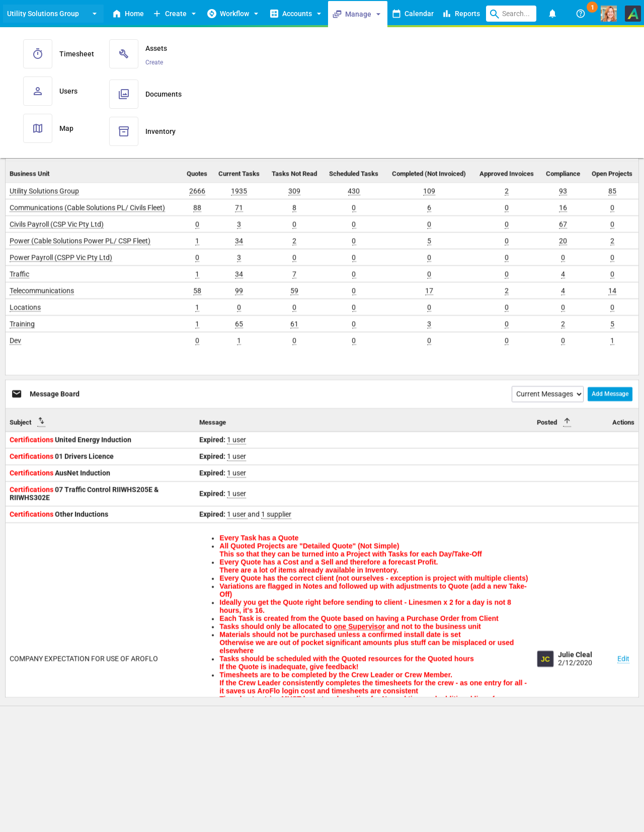This screenshot has width=644, height=832.
Task: Open the Map icon tile
Action: [x=38, y=128]
